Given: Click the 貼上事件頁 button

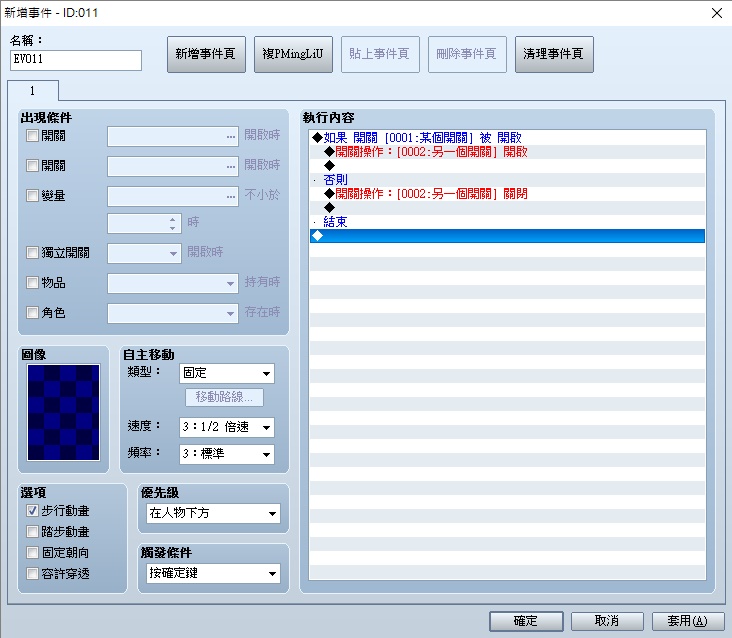Looking at the screenshot, I should point(380,54).
